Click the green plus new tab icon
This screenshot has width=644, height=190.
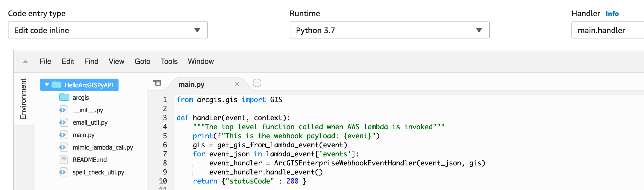point(257,83)
